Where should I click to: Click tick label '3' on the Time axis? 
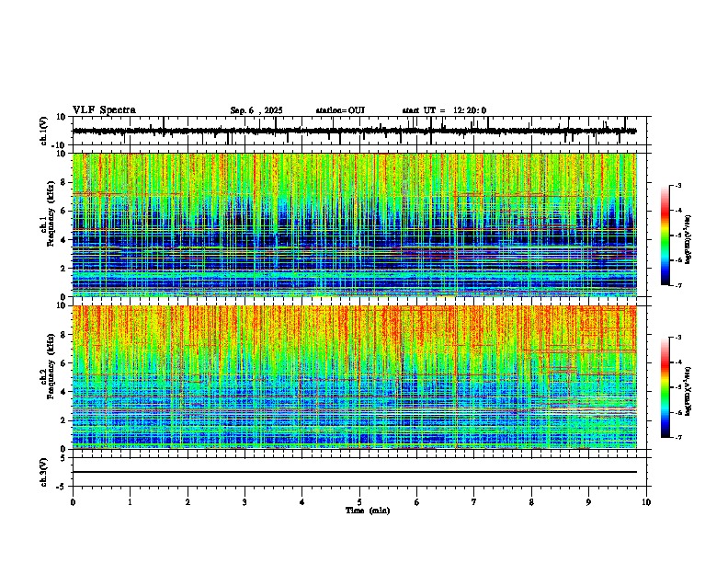(x=245, y=502)
